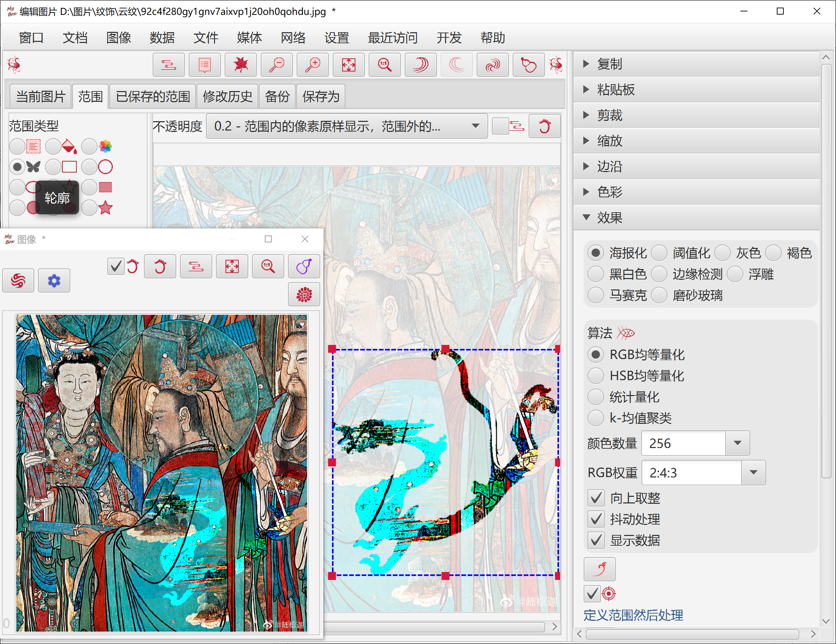Click the teapot icon in main toolbar
836x644 pixels.
pyautogui.click(x=529, y=65)
